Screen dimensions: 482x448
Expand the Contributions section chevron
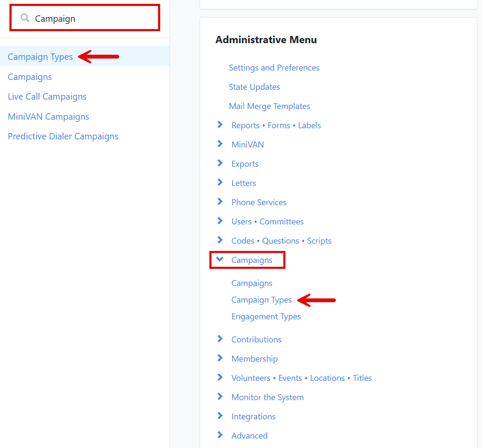pyautogui.click(x=220, y=339)
